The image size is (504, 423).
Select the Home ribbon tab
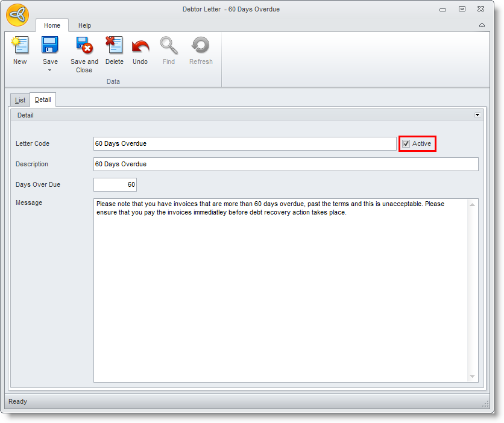[52, 25]
